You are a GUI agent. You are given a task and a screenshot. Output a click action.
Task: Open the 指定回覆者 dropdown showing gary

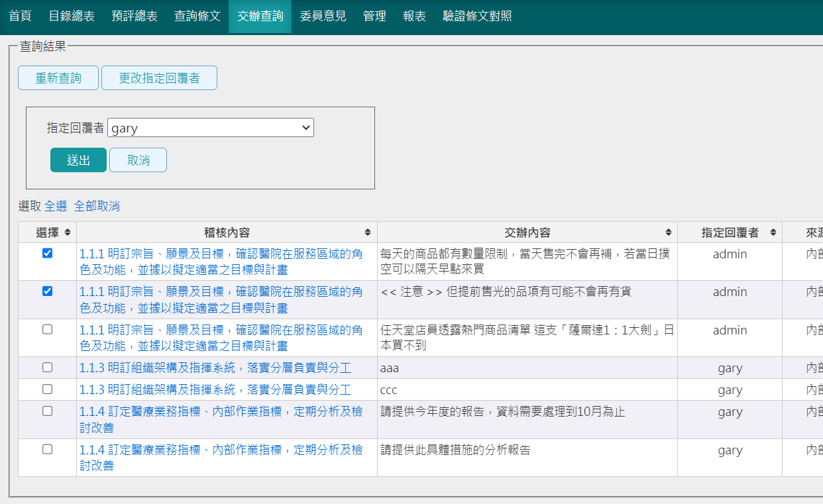(x=210, y=128)
